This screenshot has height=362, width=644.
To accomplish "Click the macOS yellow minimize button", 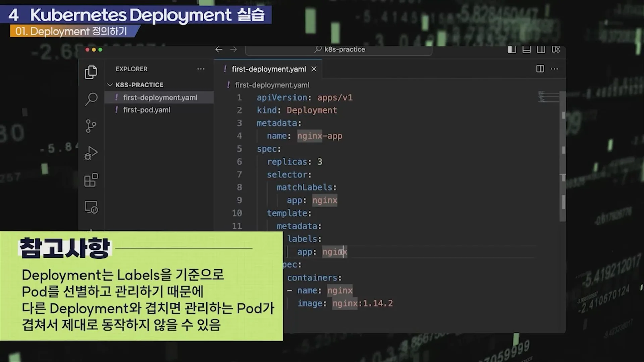I will 94,50.
